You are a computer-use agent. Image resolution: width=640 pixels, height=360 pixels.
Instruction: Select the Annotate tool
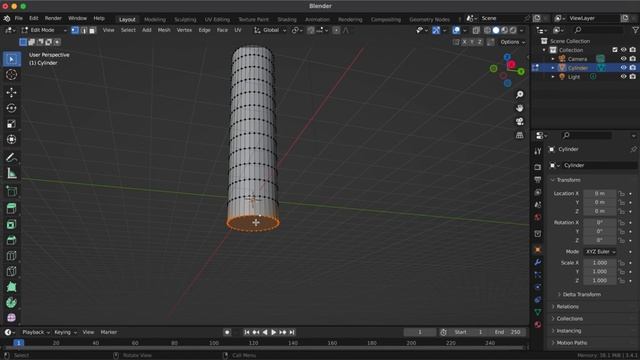point(11,158)
